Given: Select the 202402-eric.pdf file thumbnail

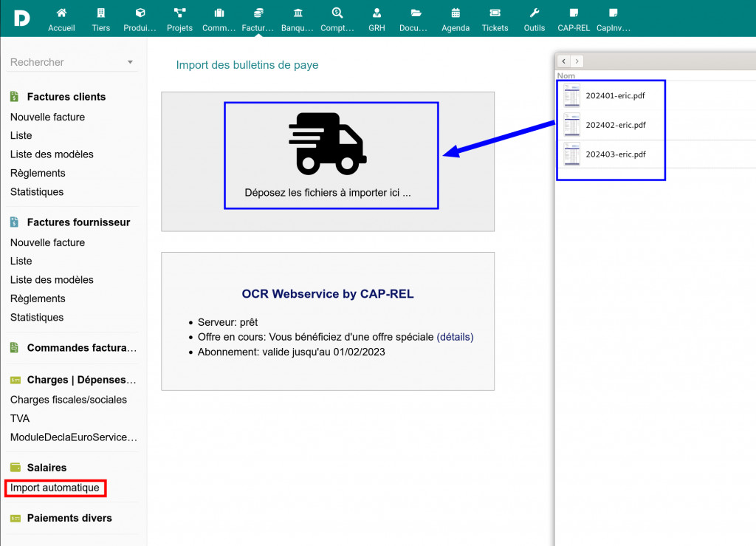Looking at the screenshot, I should point(572,125).
